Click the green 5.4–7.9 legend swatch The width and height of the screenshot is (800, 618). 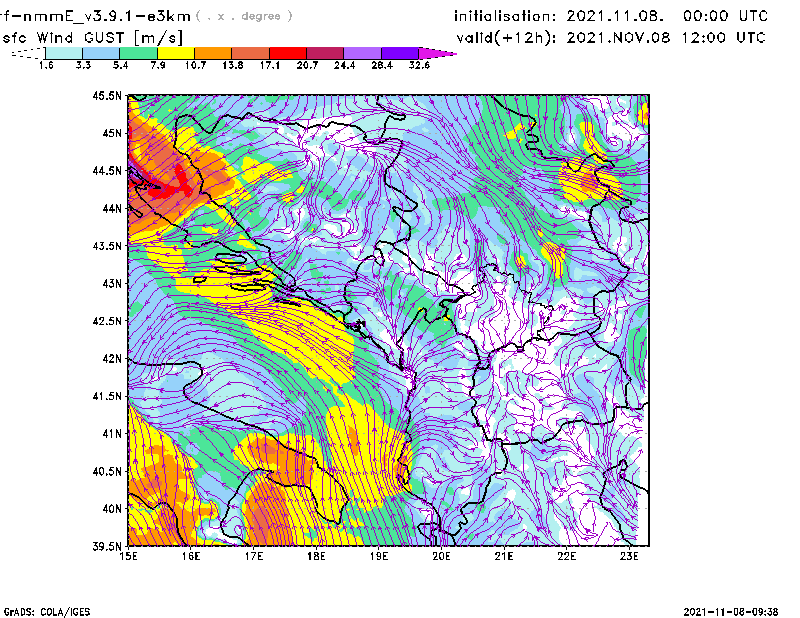coord(139,53)
